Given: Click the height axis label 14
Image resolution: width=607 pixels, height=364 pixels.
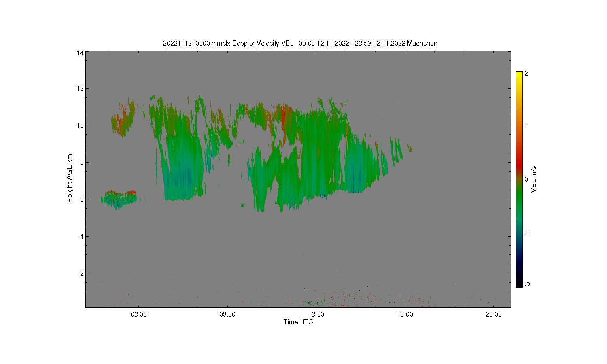Looking at the screenshot, I should point(81,53).
